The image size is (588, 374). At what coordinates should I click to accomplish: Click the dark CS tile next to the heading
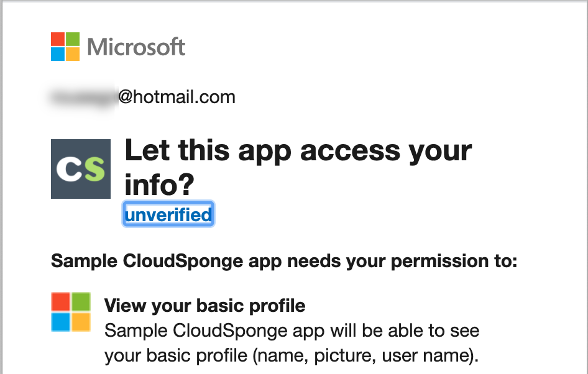pyautogui.click(x=80, y=168)
